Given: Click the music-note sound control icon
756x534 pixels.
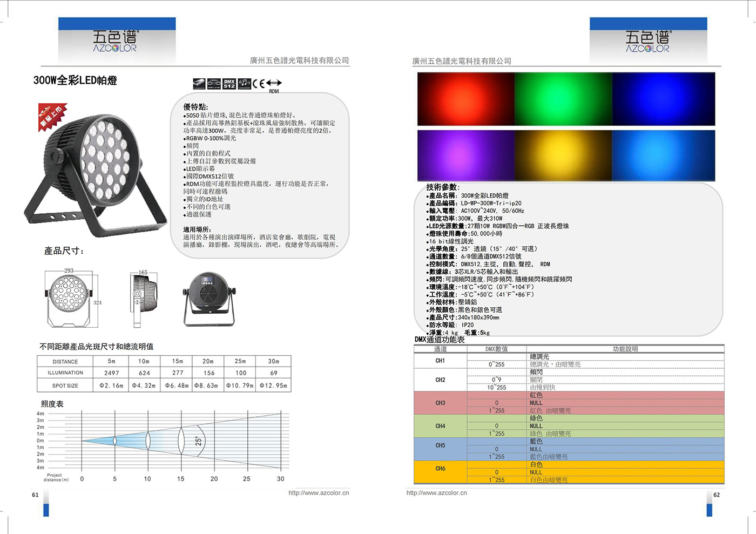Looking at the screenshot, I should (245, 84).
